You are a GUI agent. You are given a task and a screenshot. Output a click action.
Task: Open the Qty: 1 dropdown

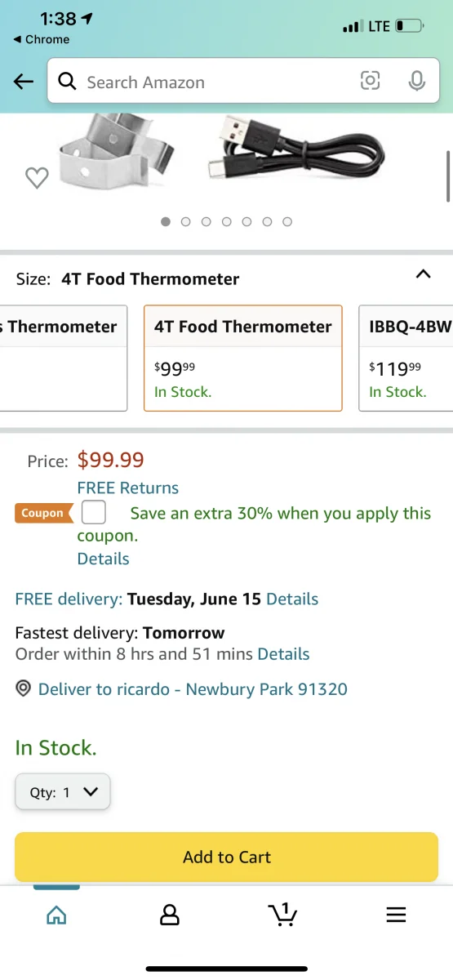63,791
